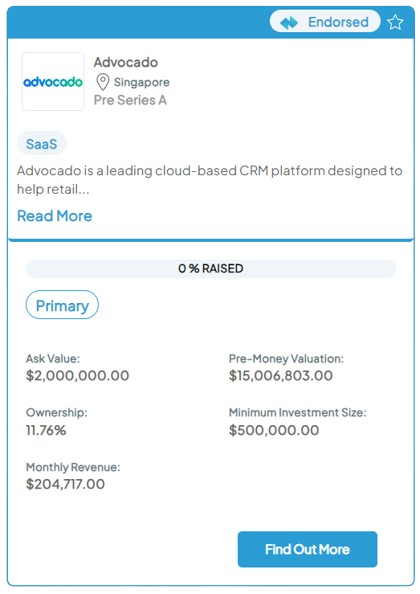Image resolution: width=420 pixels, height=594 pixels.
Task: Select the Primary pill tag
Action: click(x=62, y=305)
